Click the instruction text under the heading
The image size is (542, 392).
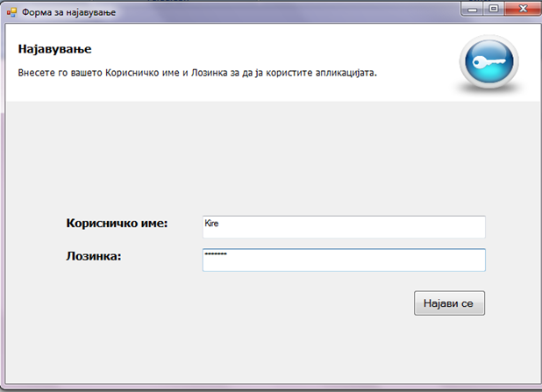click(197, 72)
